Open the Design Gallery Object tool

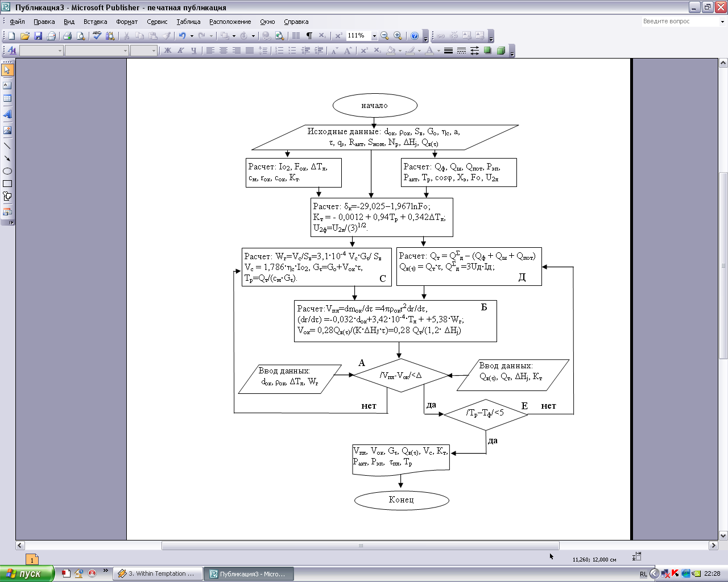click(x=7, y=212)
